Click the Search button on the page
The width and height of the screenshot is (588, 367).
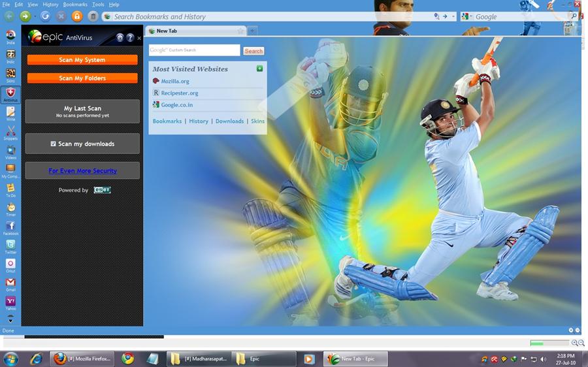pyautogui.click(x=253, y=51)
